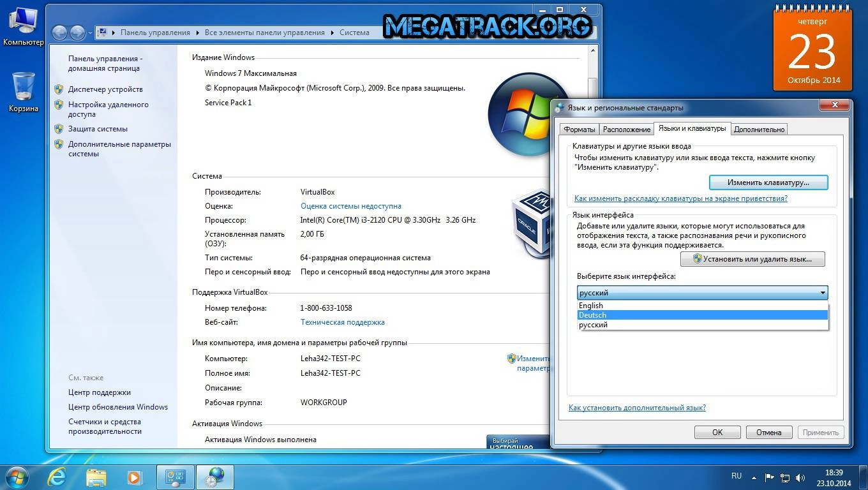
Task: Click Установить или удалить язык button
Action: tap(752, 259)
